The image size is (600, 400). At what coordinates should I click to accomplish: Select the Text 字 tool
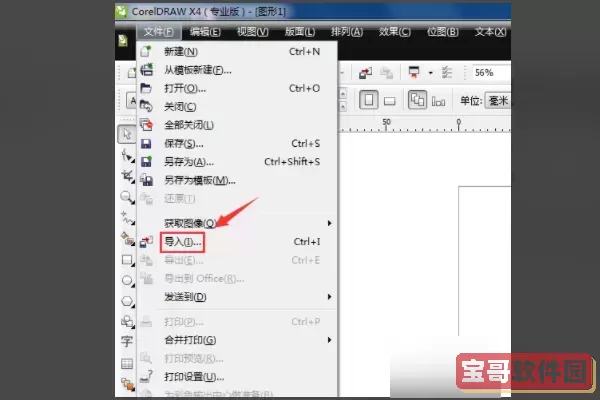(x=127, y=341)
